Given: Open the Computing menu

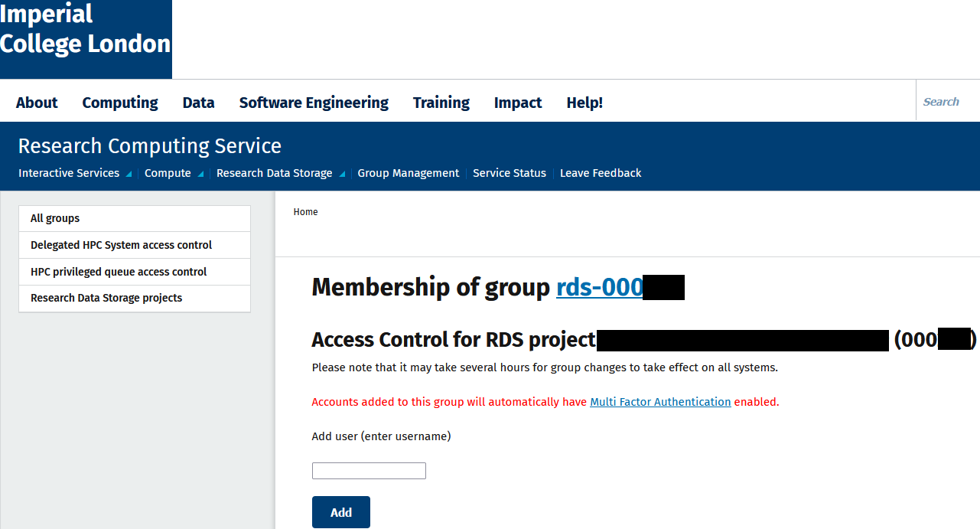Looking at the screenshot, I should tap(120, 103).
